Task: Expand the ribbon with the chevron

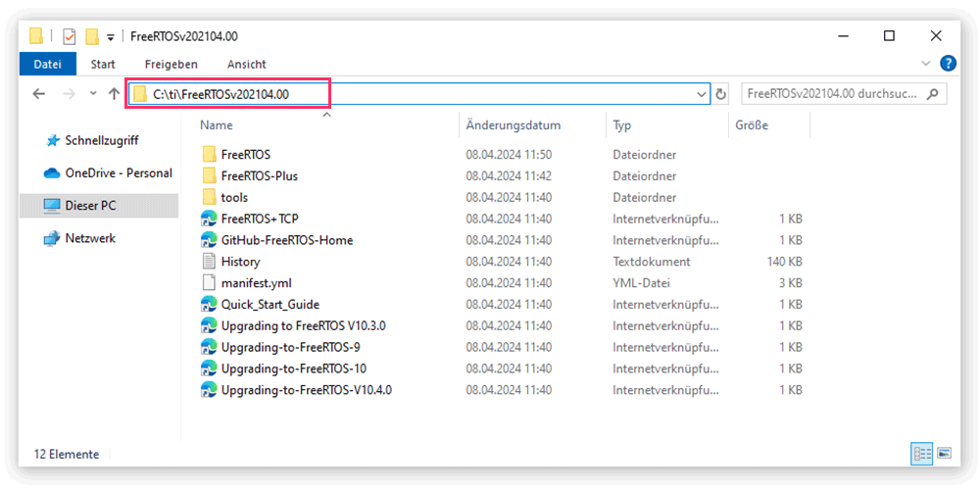Action: (926, 63)
